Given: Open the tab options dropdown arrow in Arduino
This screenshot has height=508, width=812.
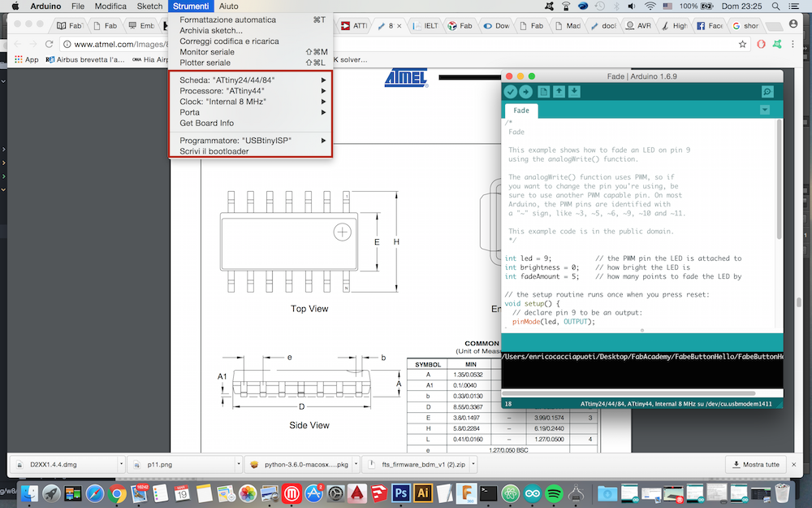Looking at the screenshot, I should point(764,110).
